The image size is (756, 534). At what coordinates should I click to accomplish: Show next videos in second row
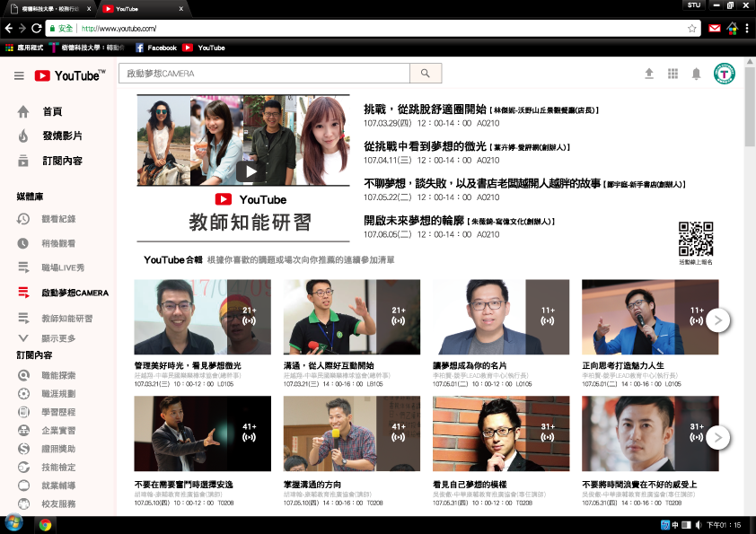[718, 438]
